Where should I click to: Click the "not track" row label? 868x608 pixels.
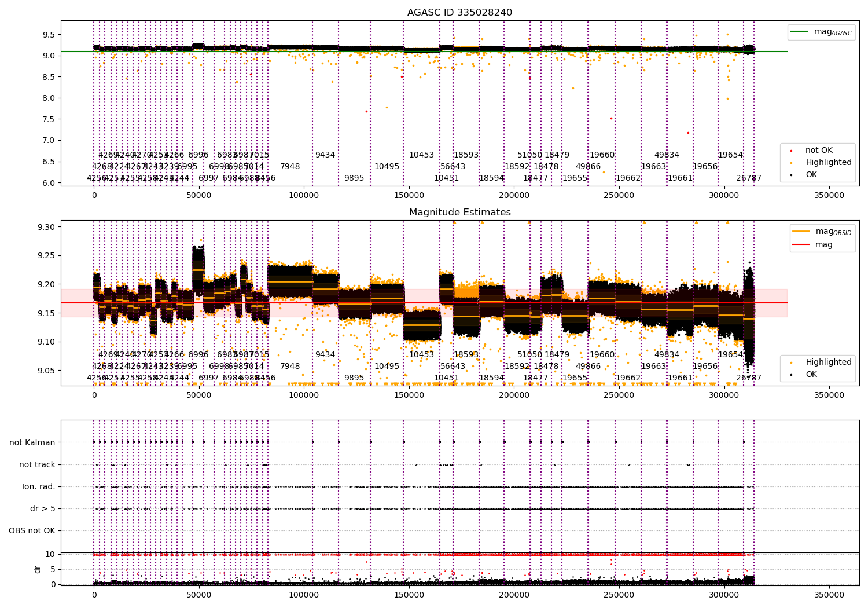click(37, 465)
